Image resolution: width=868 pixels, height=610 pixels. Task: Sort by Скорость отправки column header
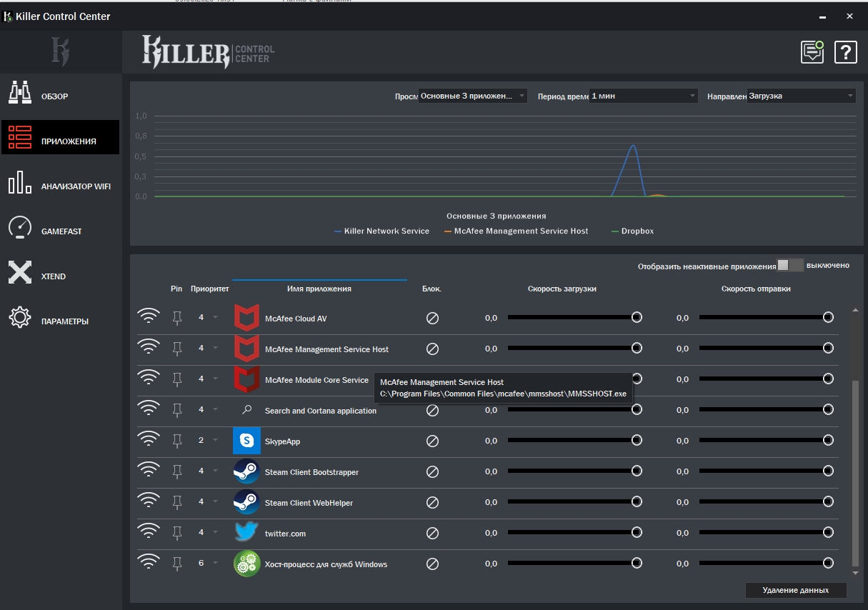click(x=756, y=289)
